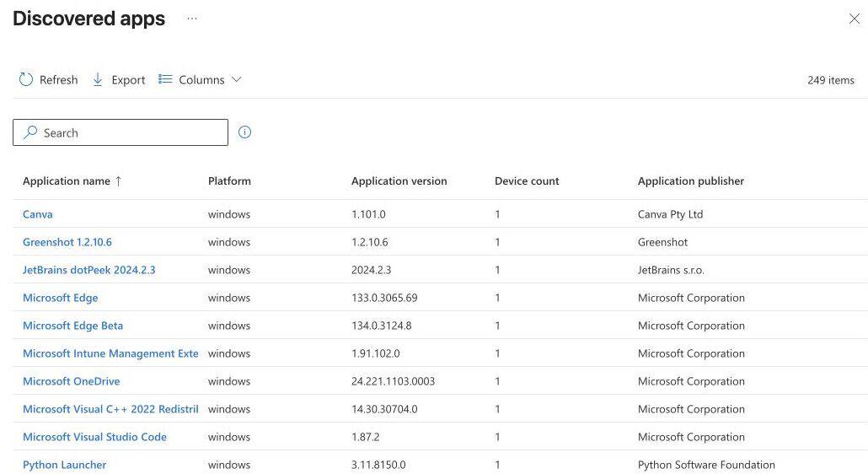868x474 pixels.
Task: Click version 1.87.2 cell
Action: click(366, 437)
